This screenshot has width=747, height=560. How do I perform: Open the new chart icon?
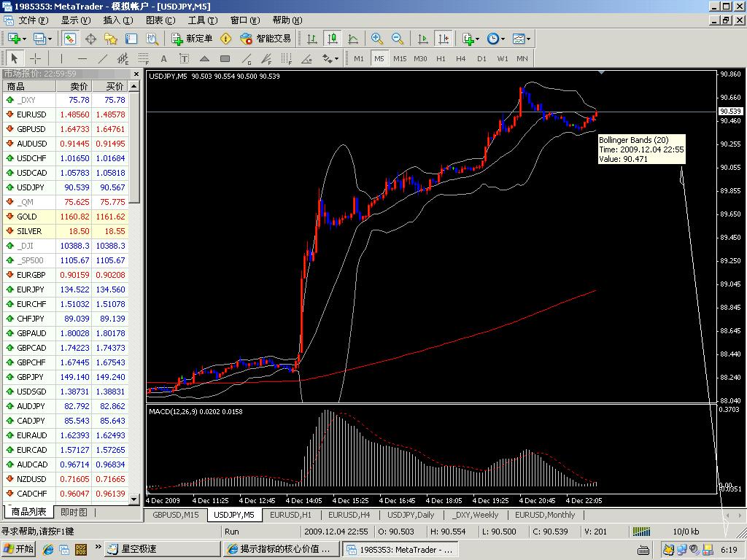(14, 39)
